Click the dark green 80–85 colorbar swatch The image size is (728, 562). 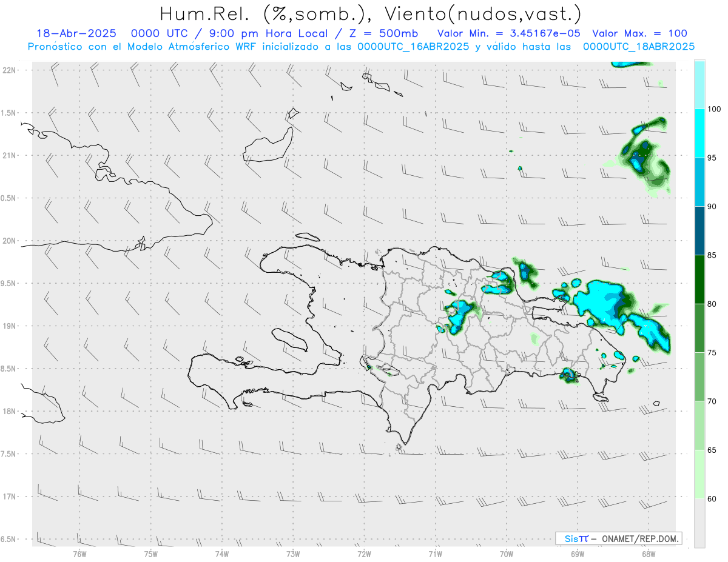699,279
